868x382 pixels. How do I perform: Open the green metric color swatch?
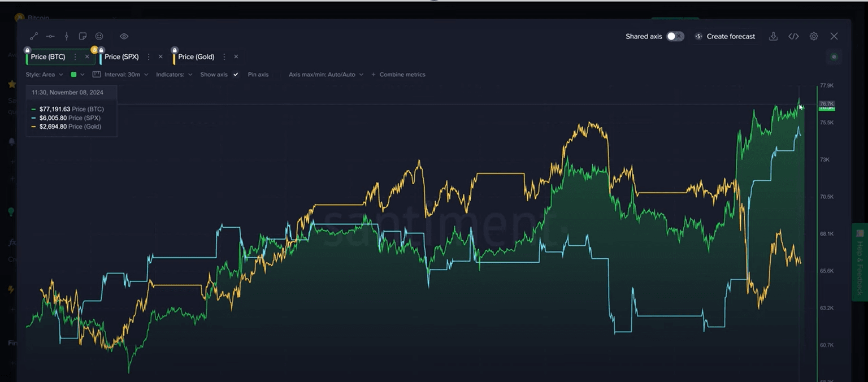pyautogui.click(x=74, y=75)
